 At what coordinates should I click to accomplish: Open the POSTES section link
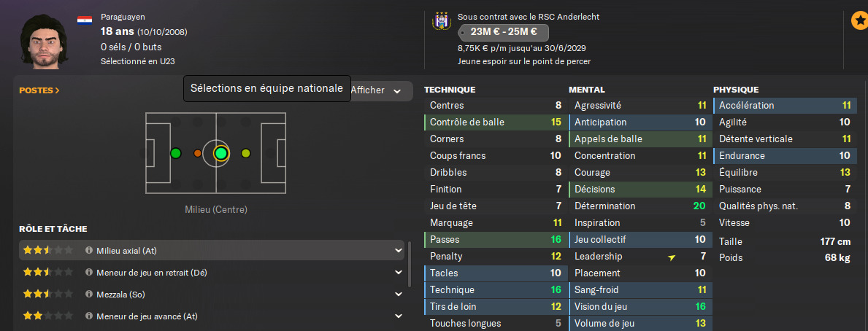39,90
